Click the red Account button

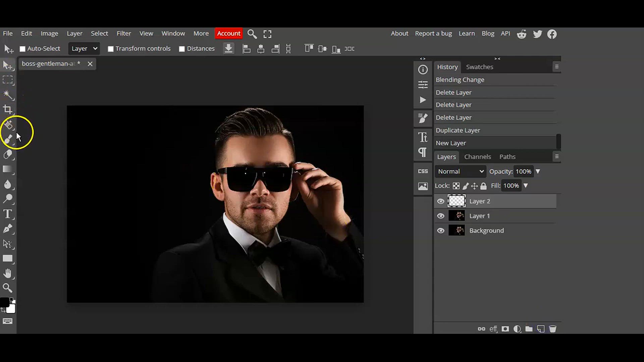coord(229,34)
